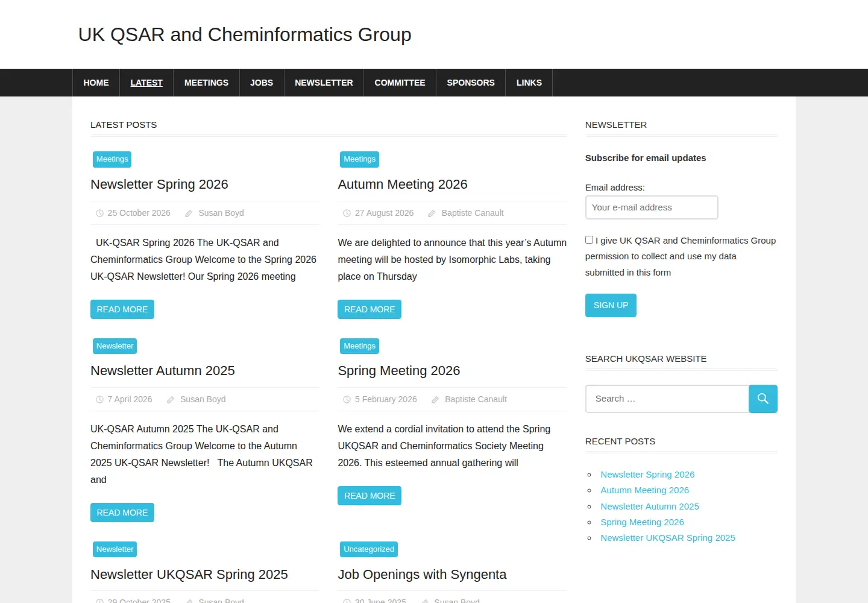Image resolution: width=868 pixels, height=603 pixels.
Task: Focus the email address input field
Action: (652, 207)
